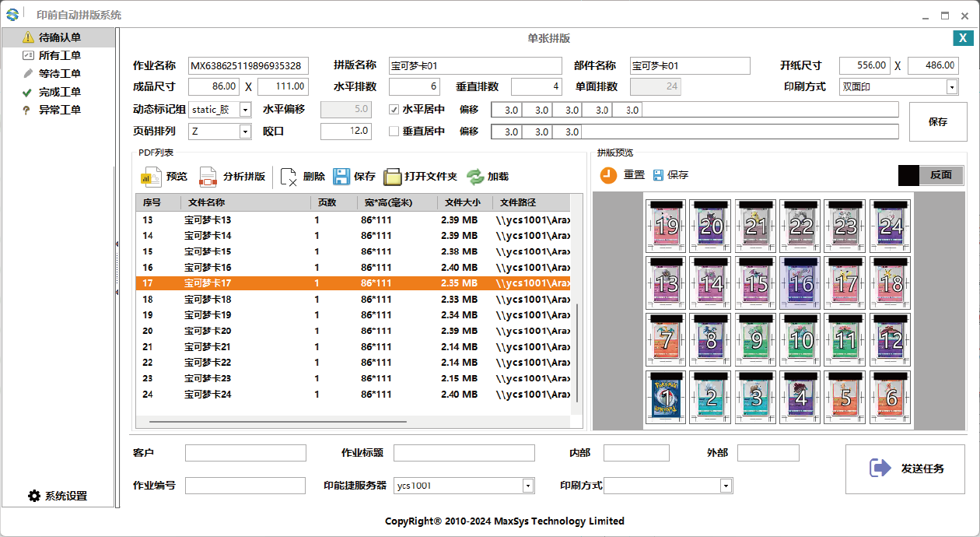Click card thumbnail 16 in preview
Screen dimensions: 980x537
coord(801,283)
